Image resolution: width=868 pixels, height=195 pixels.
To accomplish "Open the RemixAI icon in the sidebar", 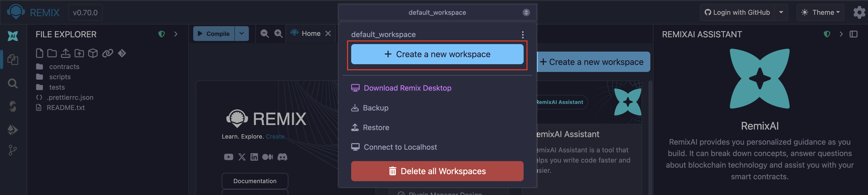I will [13, 36].
